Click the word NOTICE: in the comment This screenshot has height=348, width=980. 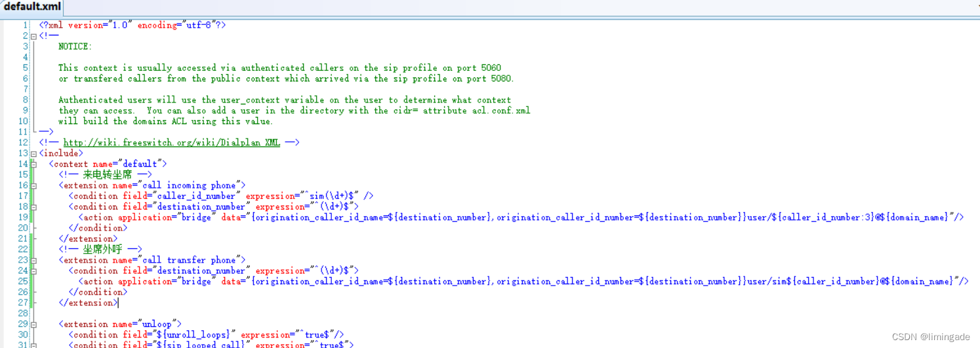(75, 47)
